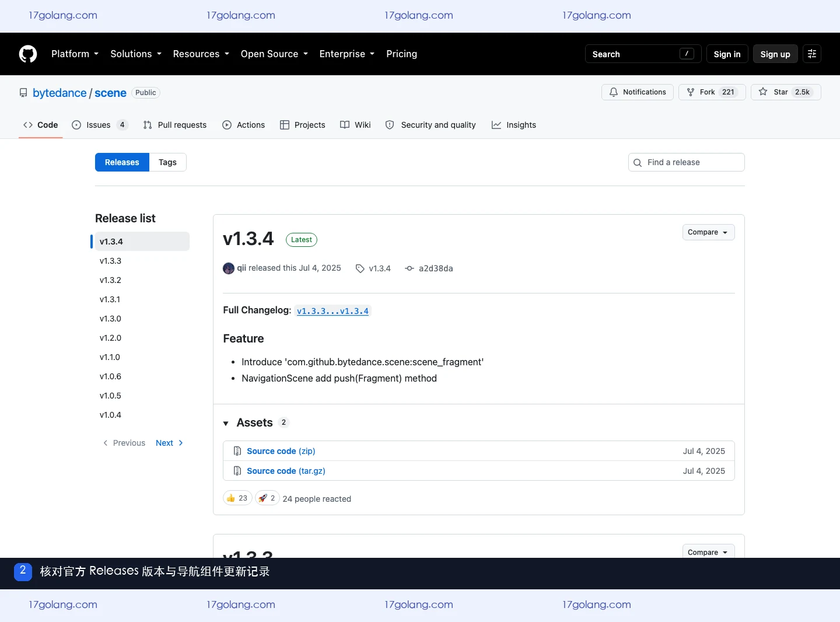Screen dimensions: 840x622
Task: Open the Code tab
Action: tap(41, 125)
